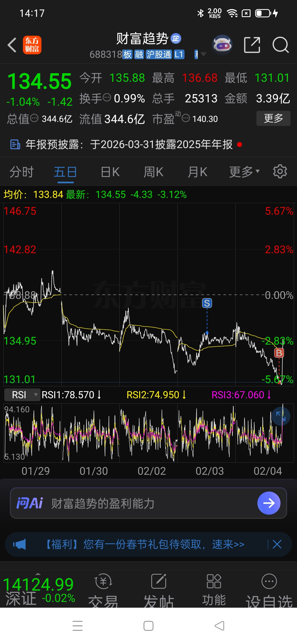This screenshot has height=644, width=297.
Task: Open the 年报预披露 announcement text
Action: (129, 144)
